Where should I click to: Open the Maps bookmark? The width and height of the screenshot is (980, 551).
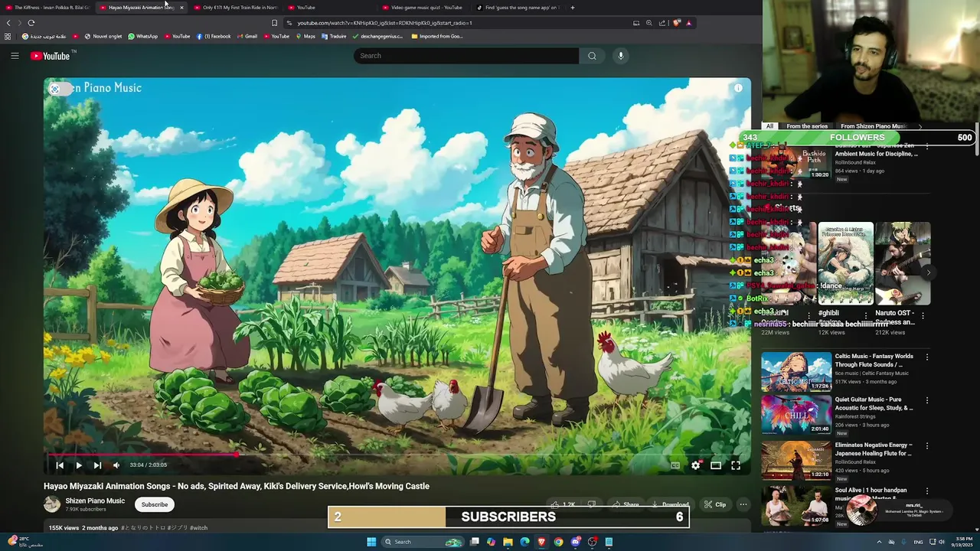coord(305,36)
